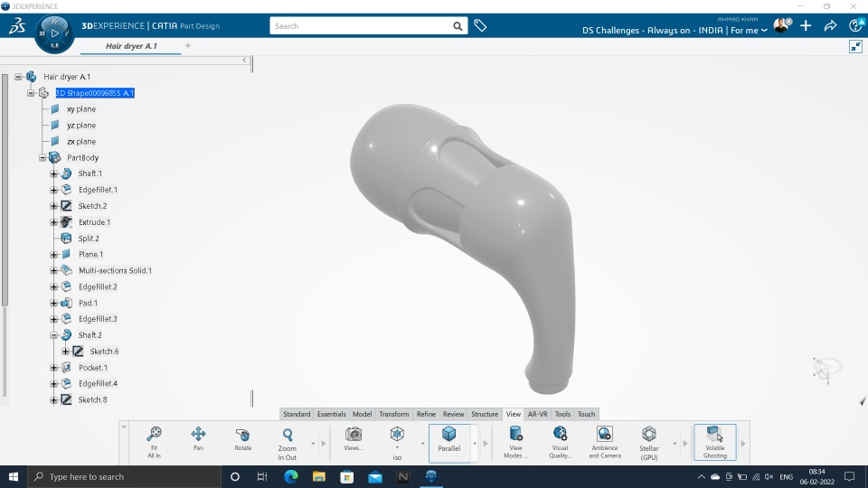
Task: Collapse the Shaft.2 node
Action: click(x=53, y=335)
